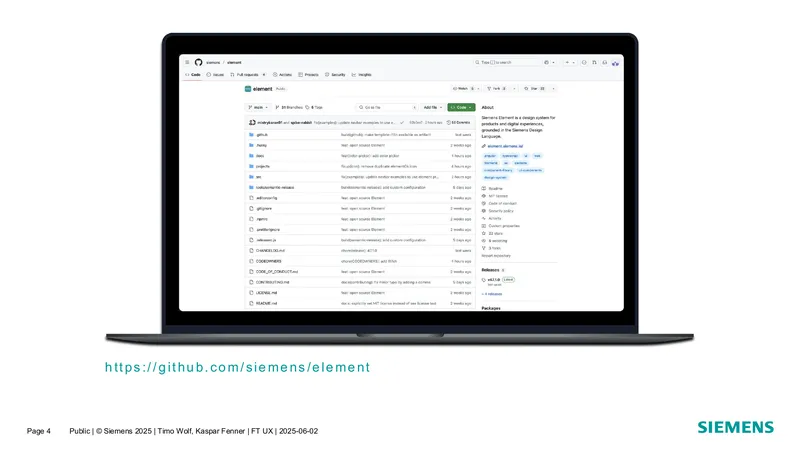Expand the main branch dropdown
The height and width of the screenshot is (450, 800).
click(x=258, y=108)
